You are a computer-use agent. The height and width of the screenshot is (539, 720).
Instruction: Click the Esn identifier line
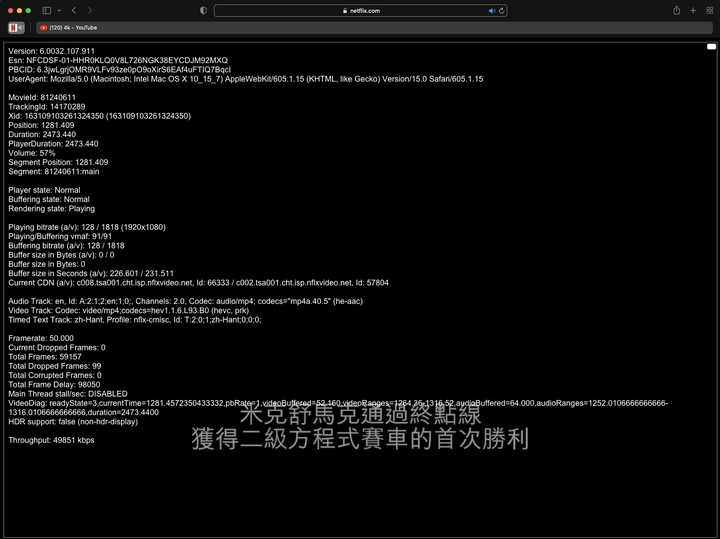(x=118, y=60)
